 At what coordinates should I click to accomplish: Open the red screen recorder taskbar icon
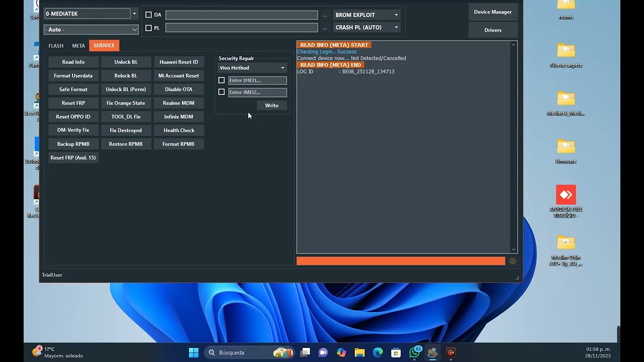[x=451, y=352]
